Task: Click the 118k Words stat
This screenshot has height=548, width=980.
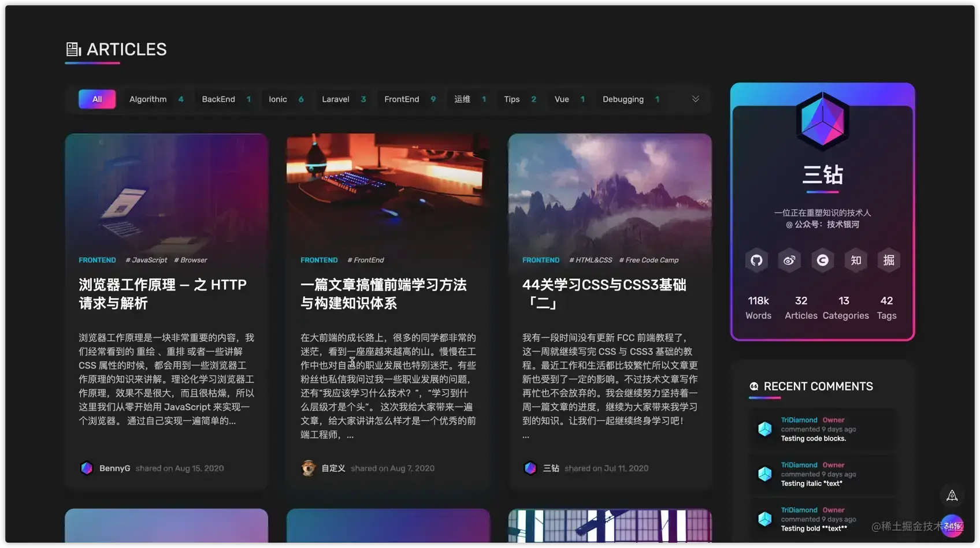Action: tap(758, 308)
